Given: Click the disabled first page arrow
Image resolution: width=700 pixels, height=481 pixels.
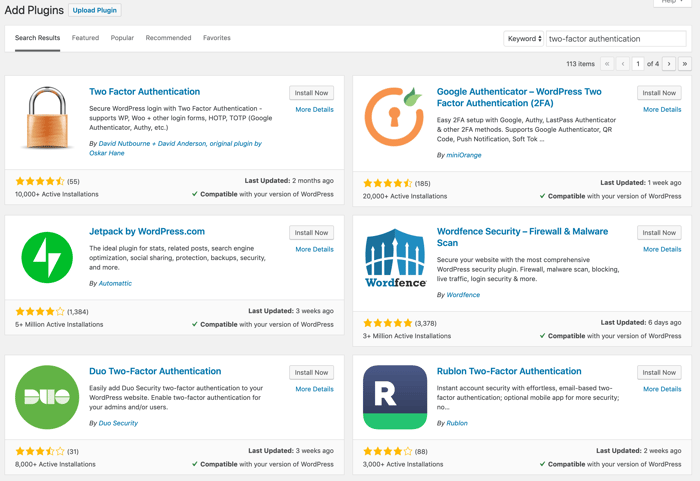Looking at the screenshot, I should (x=607, y=64).
